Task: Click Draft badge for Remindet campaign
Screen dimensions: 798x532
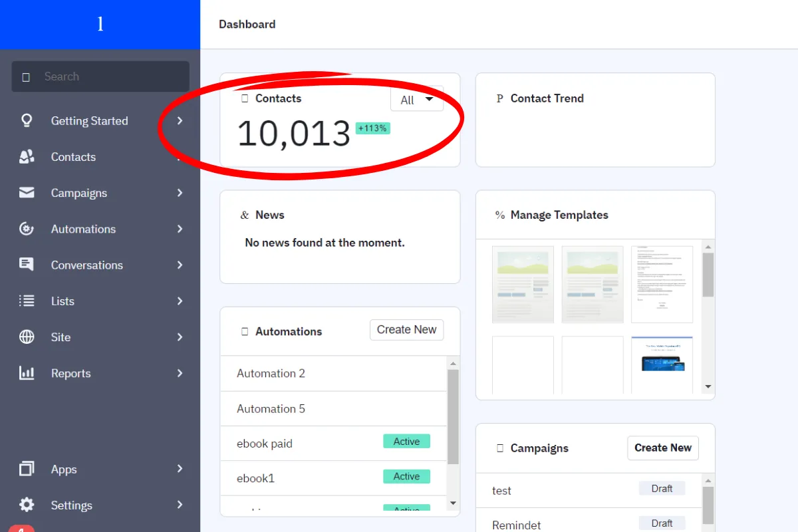Action: [662, 523]
